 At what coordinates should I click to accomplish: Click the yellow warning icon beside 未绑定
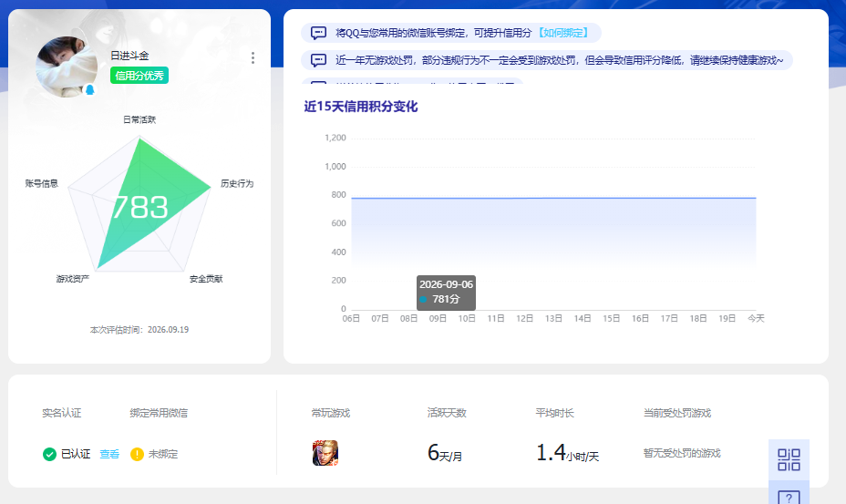coord(137,455)
